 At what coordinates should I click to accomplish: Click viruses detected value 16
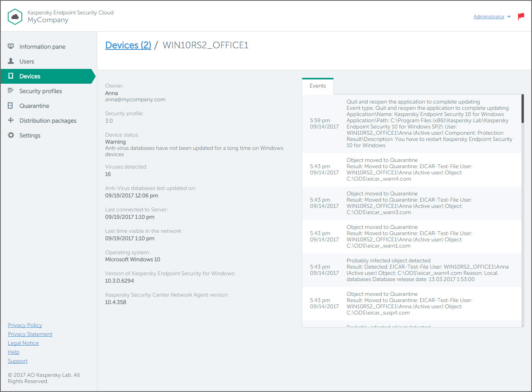pyautogui.click(x=108, y=174)
